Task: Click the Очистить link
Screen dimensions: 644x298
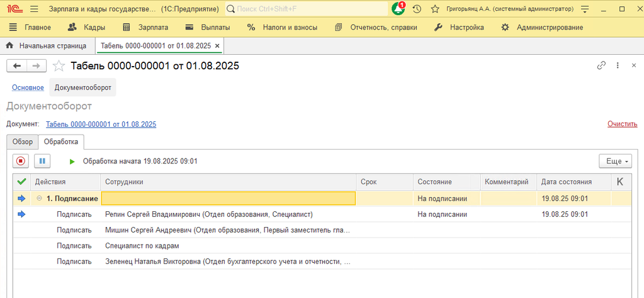Action: [x=622, y=124]
